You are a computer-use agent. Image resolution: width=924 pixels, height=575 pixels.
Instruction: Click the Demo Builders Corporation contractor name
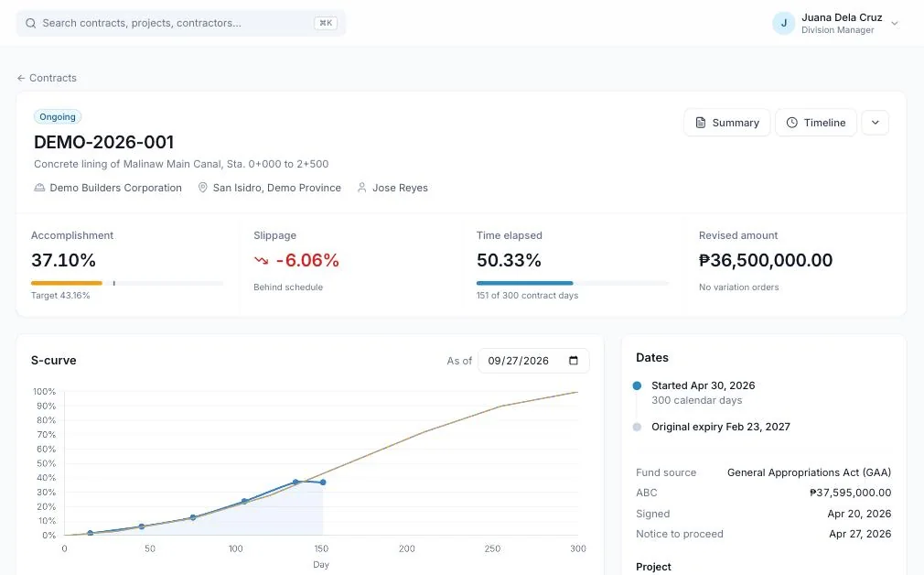(116, 188)
